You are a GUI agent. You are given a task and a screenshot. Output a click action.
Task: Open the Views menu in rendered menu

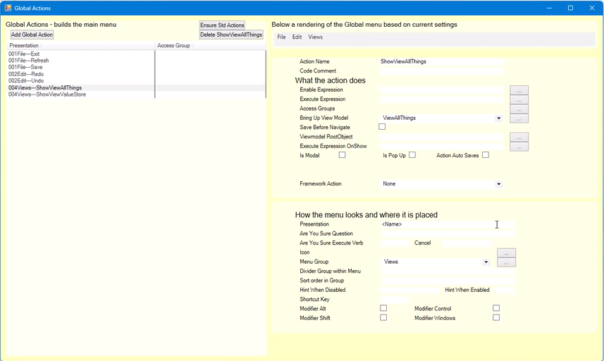[x=315, y=37]
